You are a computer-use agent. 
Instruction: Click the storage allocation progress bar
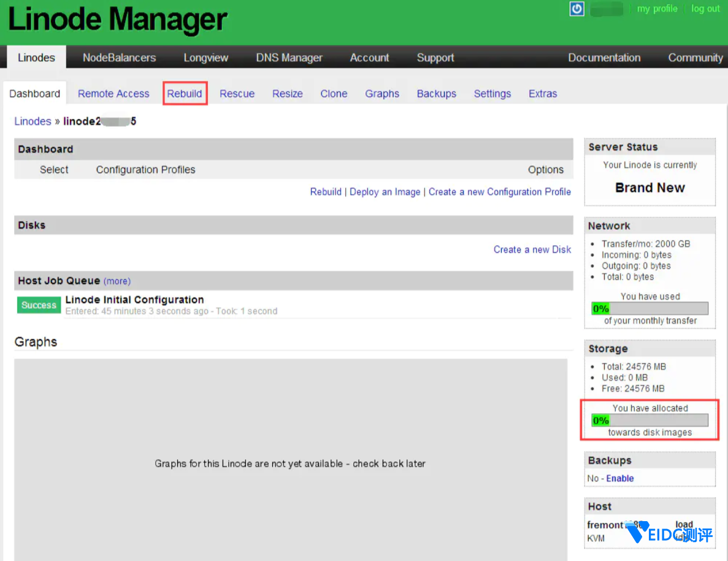[649, 420]
